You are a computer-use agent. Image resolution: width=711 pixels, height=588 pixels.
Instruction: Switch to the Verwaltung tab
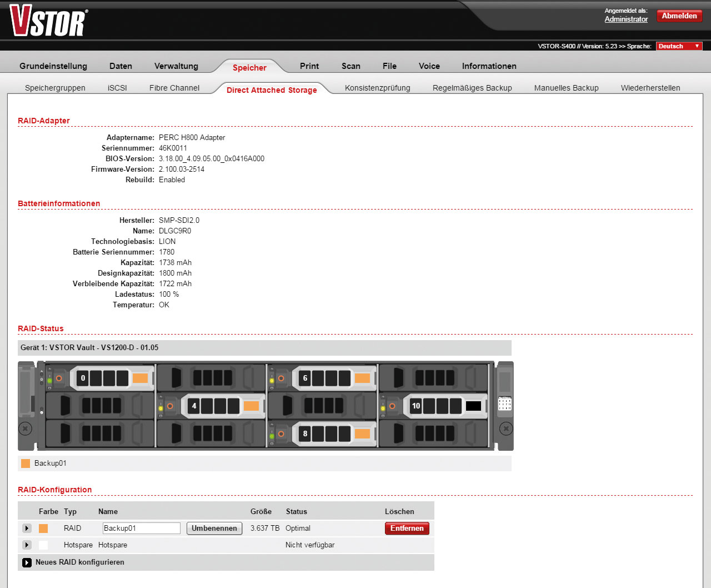(x=176, y=66)
